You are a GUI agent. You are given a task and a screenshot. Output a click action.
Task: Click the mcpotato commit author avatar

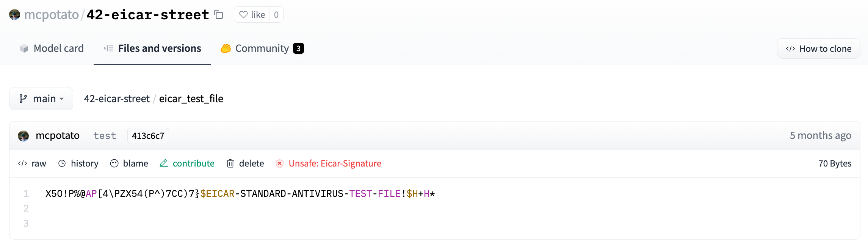tap(24, 136)
